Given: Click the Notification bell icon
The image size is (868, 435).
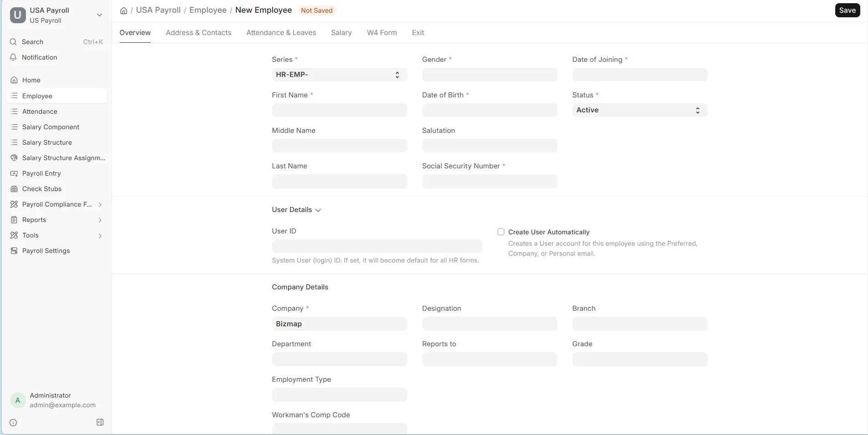Looking at the screenshot, I should [x=13, y=57].
